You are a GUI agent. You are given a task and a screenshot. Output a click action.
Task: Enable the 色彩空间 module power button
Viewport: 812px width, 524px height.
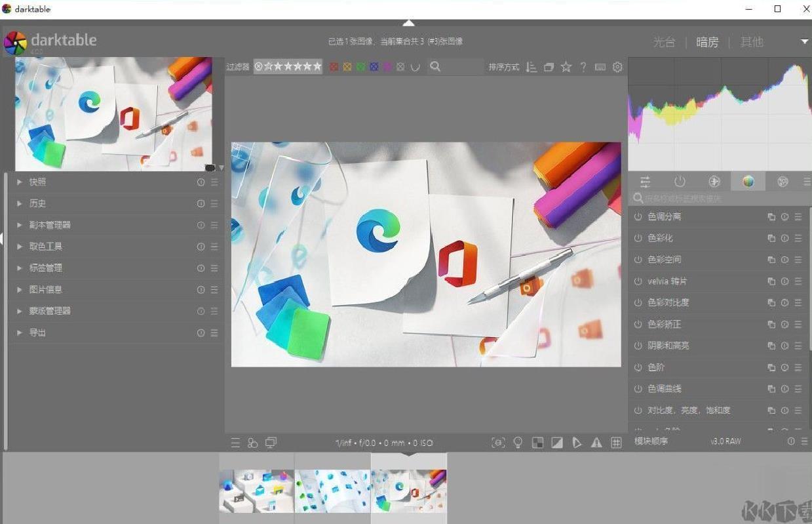(638, 260)
